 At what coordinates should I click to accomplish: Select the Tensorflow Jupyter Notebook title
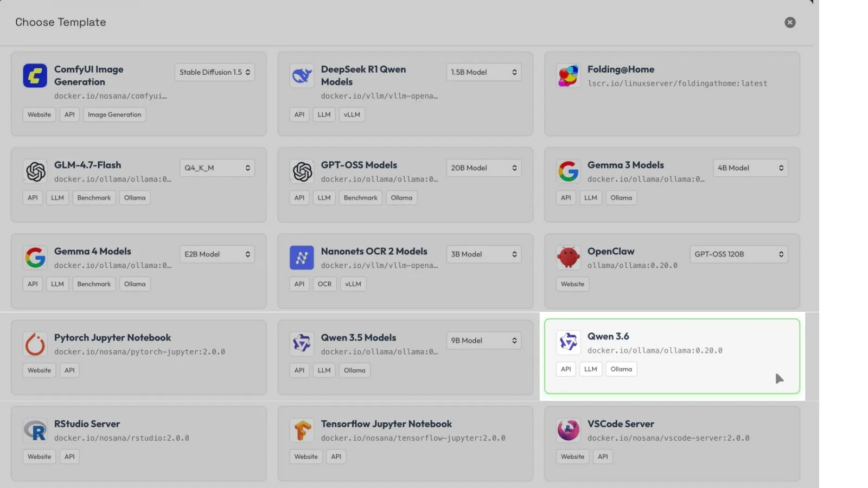(386, 424)
